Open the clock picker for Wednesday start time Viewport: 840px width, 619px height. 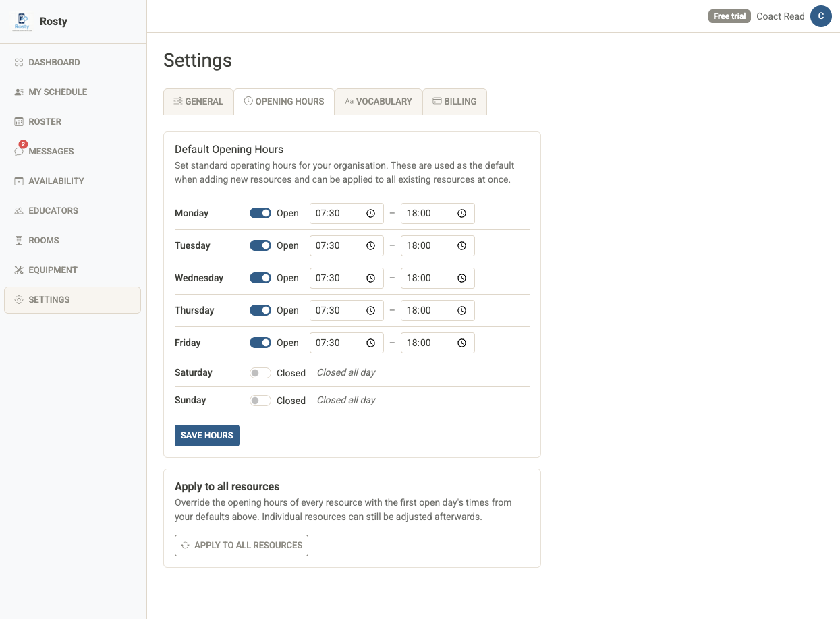(370, 278)
